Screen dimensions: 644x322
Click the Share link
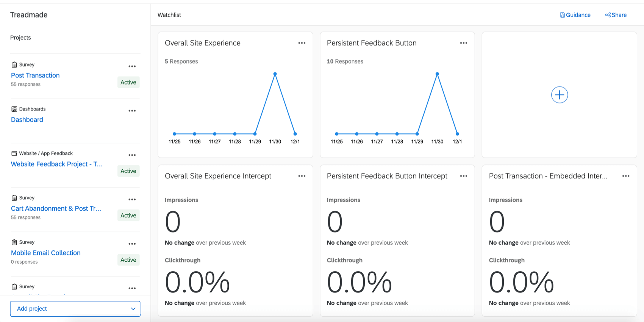[x=616, y=15]
